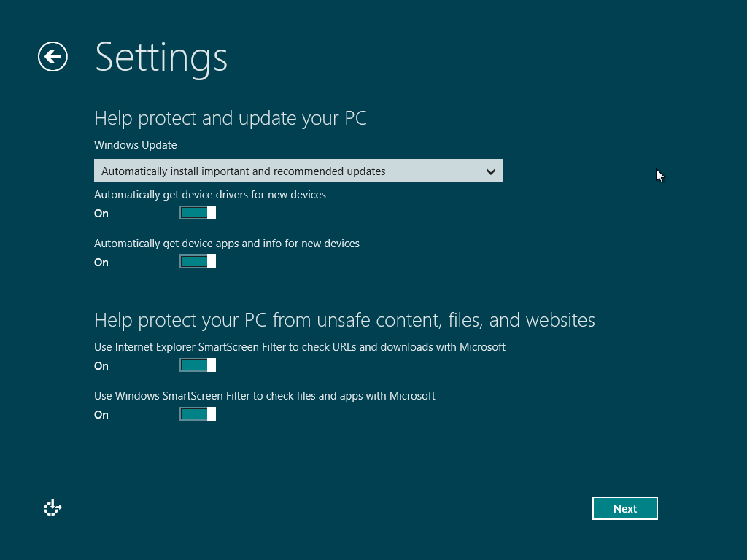Click the 'Windows Update' label

(135, 145)
